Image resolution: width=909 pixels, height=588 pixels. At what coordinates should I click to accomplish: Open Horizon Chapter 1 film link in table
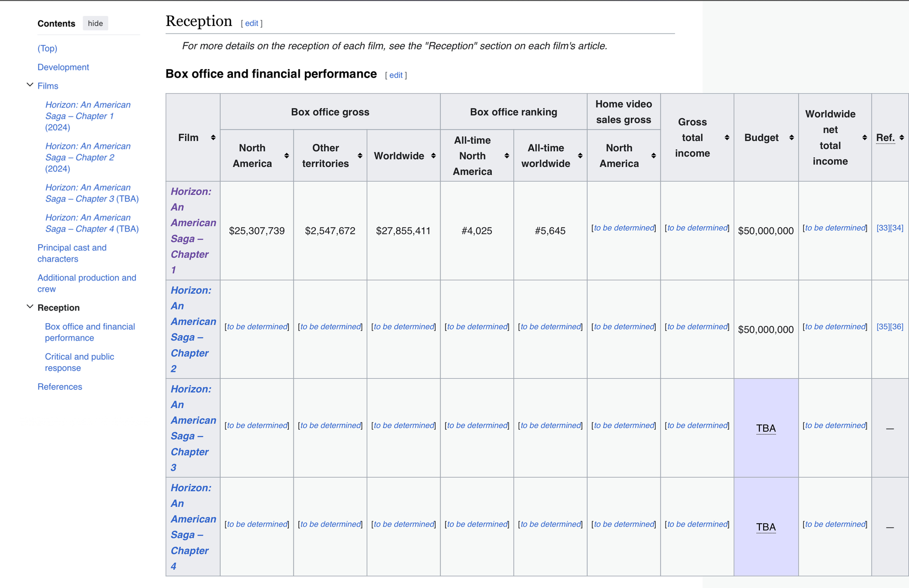click(x=193, y=231)
